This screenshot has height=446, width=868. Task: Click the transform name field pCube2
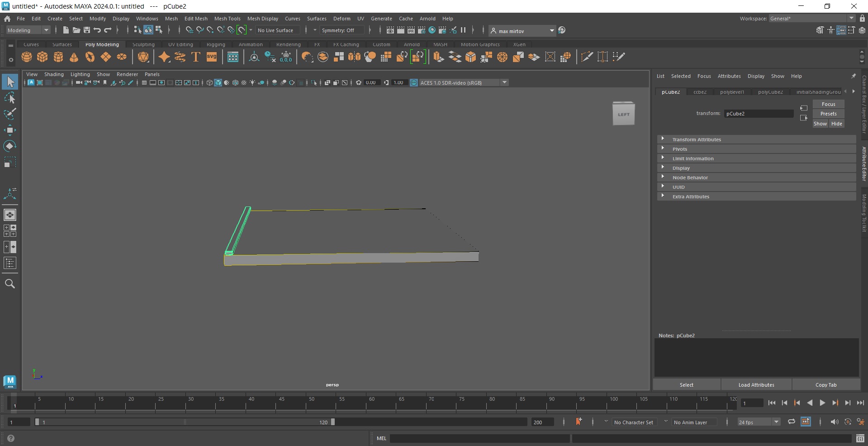[758, 114]
